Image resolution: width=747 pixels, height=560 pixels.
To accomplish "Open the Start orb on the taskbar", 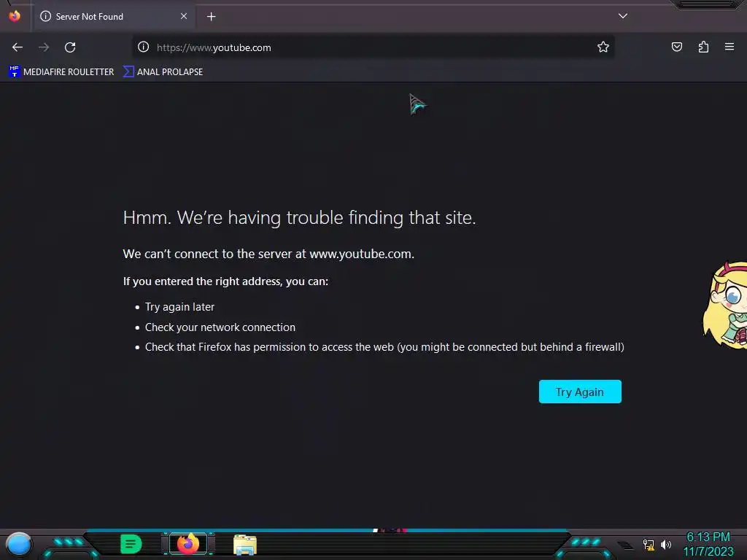I will coord(18,544).
